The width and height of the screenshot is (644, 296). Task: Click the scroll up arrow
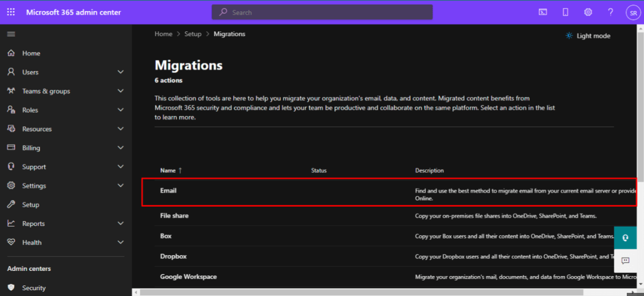[x=640, y=28]
